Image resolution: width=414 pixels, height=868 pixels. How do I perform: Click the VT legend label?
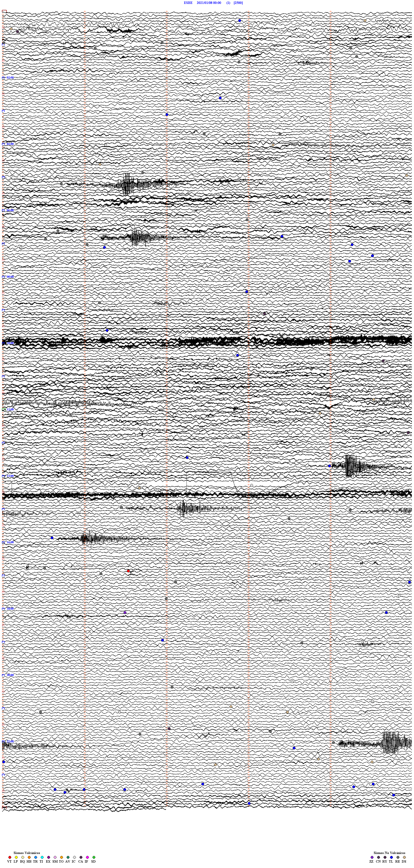pyautogui.click(x=9, y=861)
